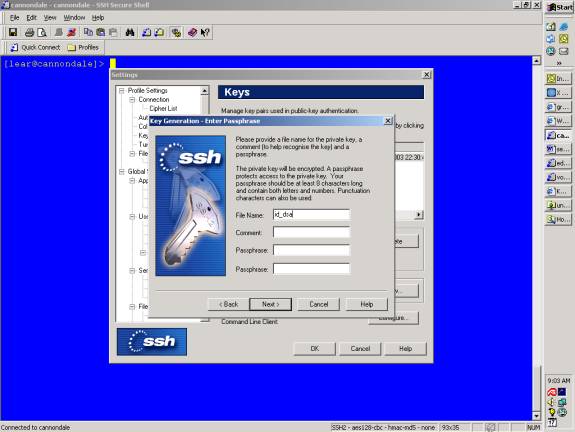This screenshot has width=575, height=432.
Task: Click the context help arrow-question icon
Action: pos(205,32)
